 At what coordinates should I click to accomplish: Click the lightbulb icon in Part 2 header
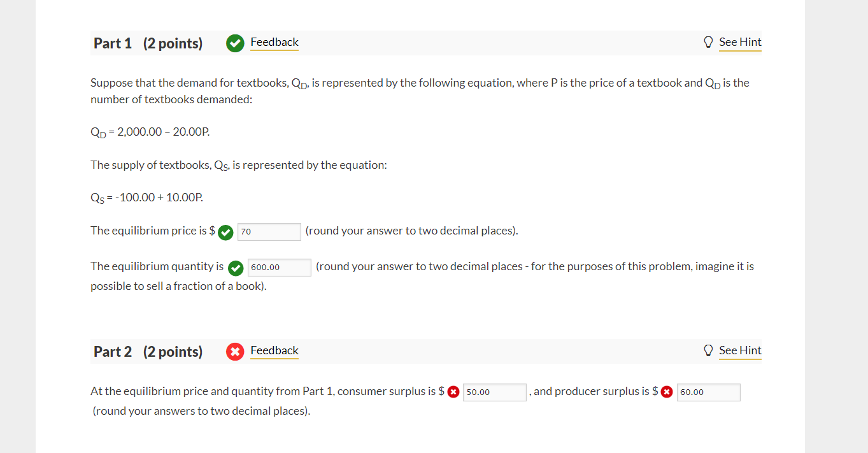[x=708, y=350]
